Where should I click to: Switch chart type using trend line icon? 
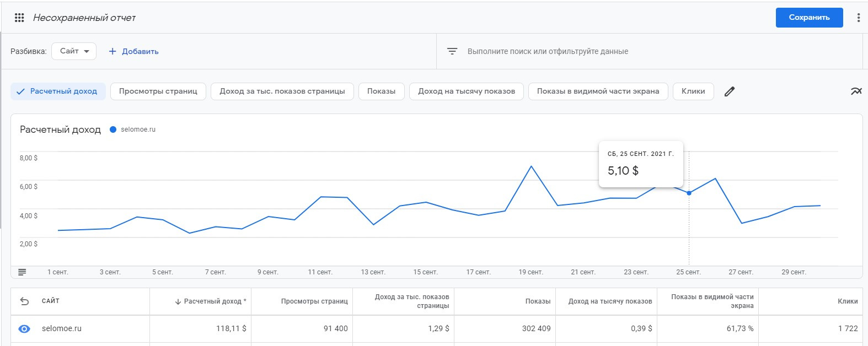(x=856, y=91)
